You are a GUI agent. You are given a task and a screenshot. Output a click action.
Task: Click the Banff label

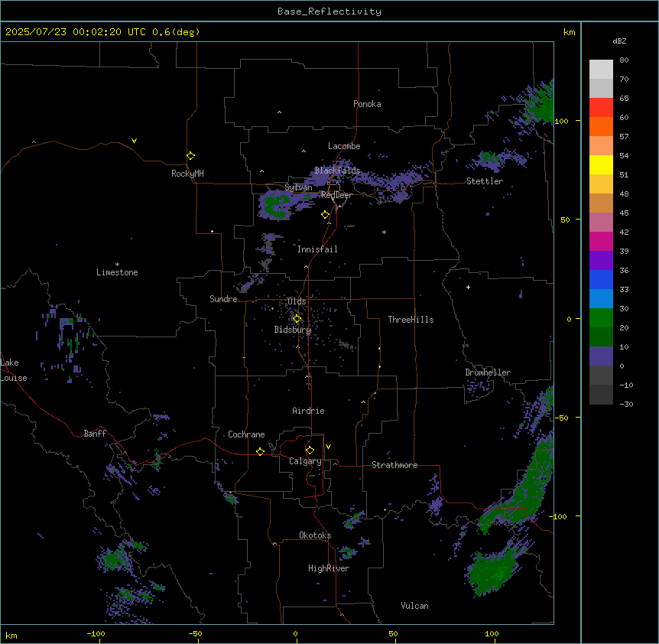[x=95, y=434]
